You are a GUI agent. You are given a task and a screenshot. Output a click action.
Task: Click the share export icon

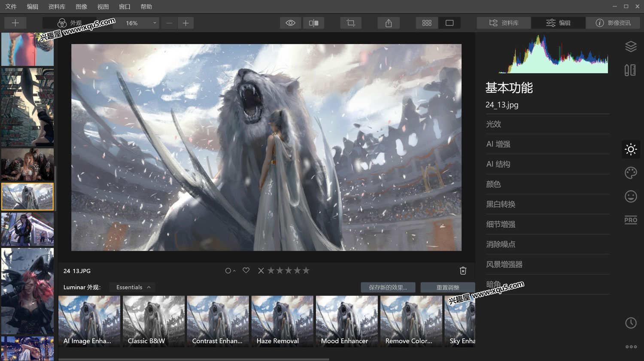pyautogui.click(x=389, y=23)
